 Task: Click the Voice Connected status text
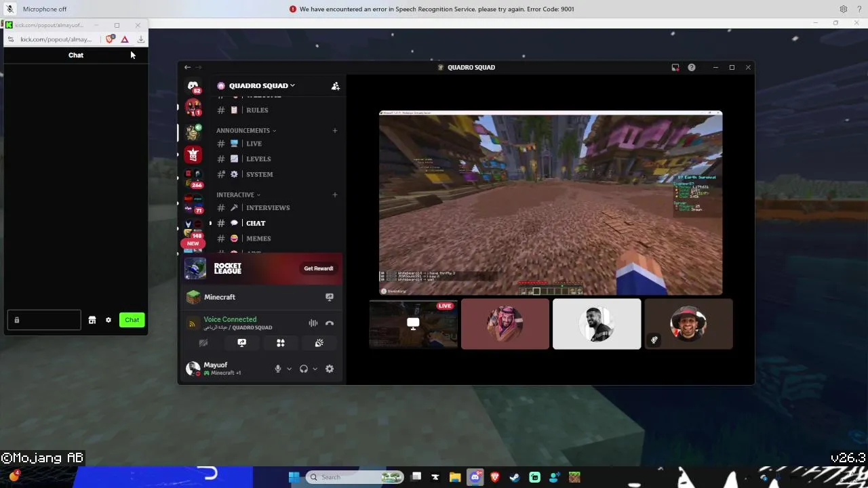click(230, 319)
